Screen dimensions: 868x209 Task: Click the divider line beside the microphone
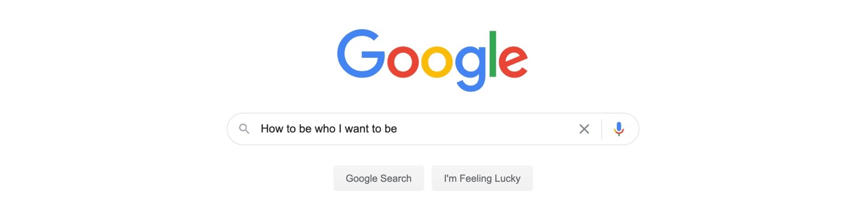(x=602, y=129)
